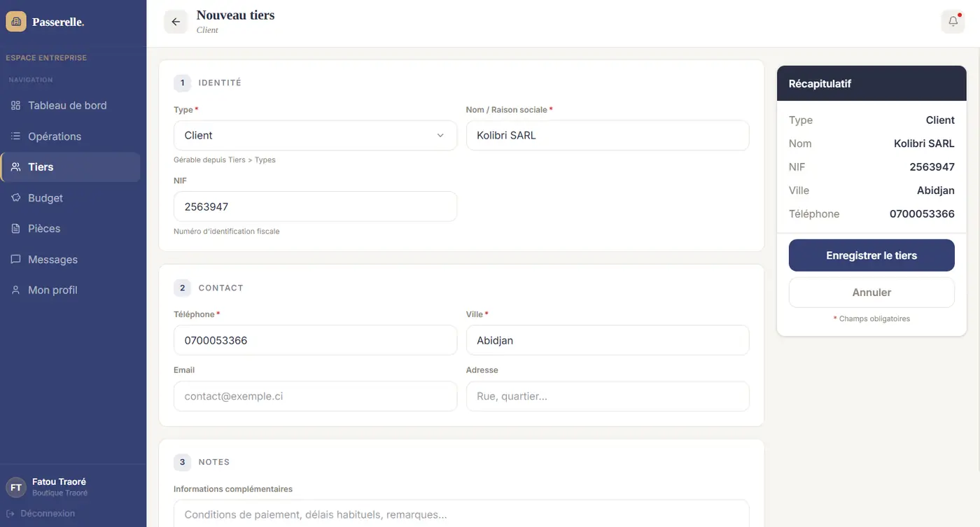Click the hint Gérable depuis Tiers > Types
Screen dimensions: 980x527
click(225, 160)
